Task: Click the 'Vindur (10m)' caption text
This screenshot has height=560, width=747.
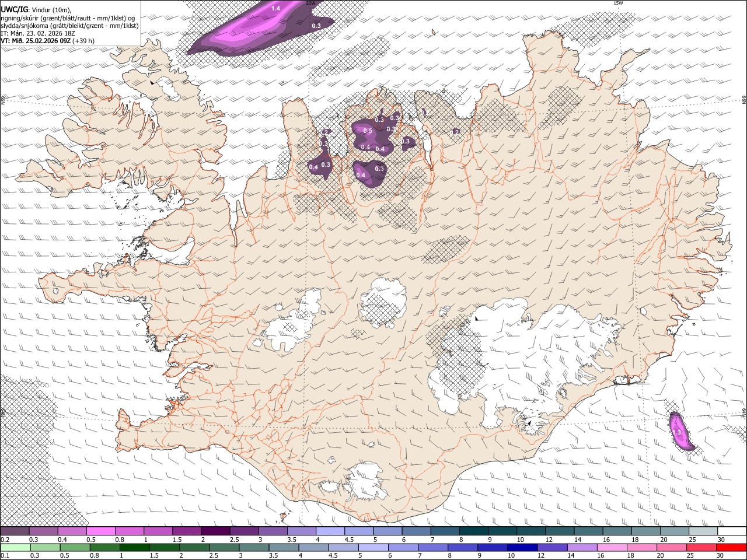Action: pyautogui.click(x=51, y=9)
